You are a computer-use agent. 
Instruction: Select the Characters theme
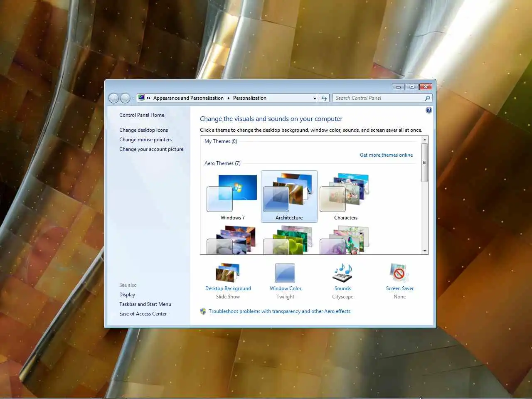pyautogui.click(x=345, y=197)
